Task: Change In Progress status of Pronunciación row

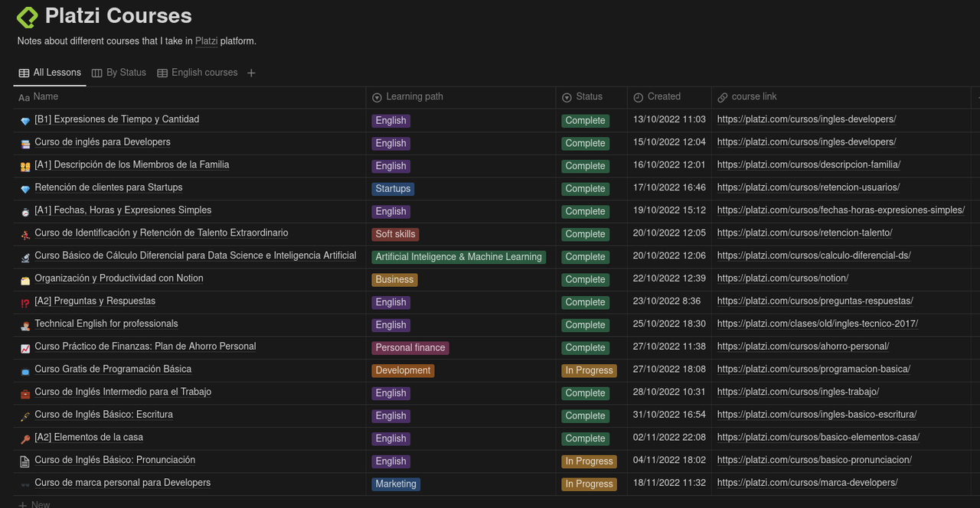Action: click(589, 461)
